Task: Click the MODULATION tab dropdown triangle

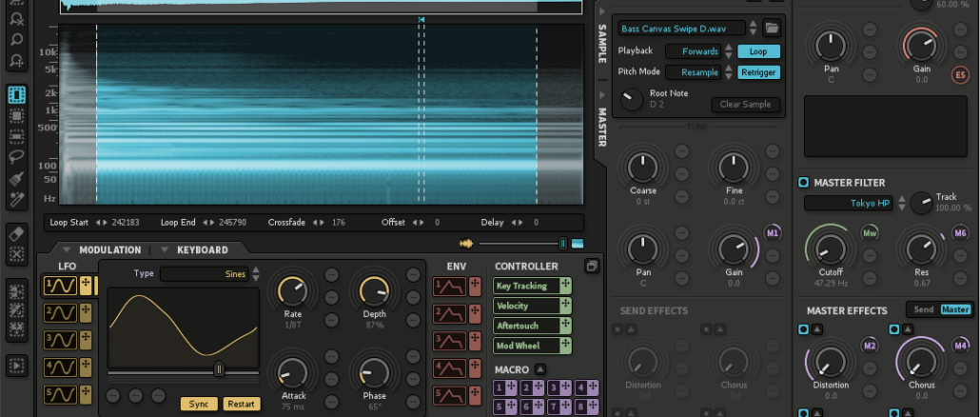Action: point(67,250)
